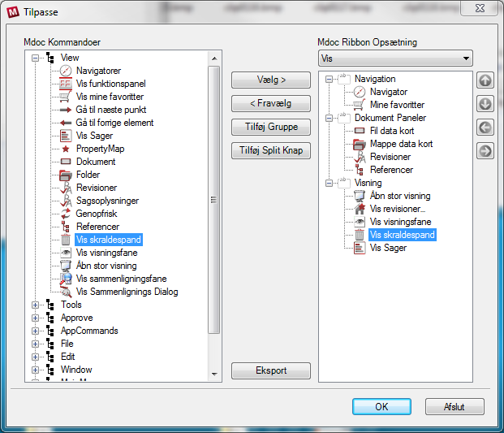Click the Tilføj Split Knap button
Viewport: 504px width, 433px height.
(x=271, y=150)
